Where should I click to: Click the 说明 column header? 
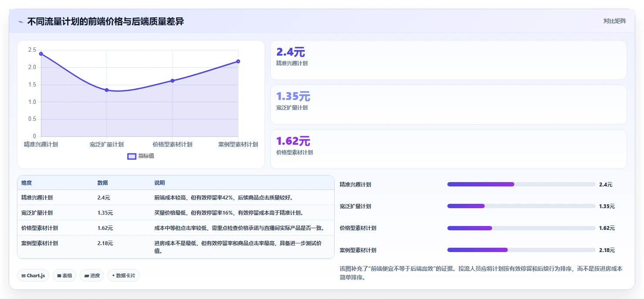tap(160, 183)
